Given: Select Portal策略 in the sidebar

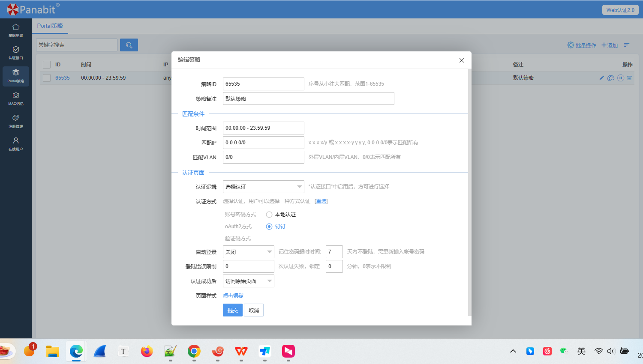Looking at the screenshot, I should pyautogui.click(x=16, y=76).
